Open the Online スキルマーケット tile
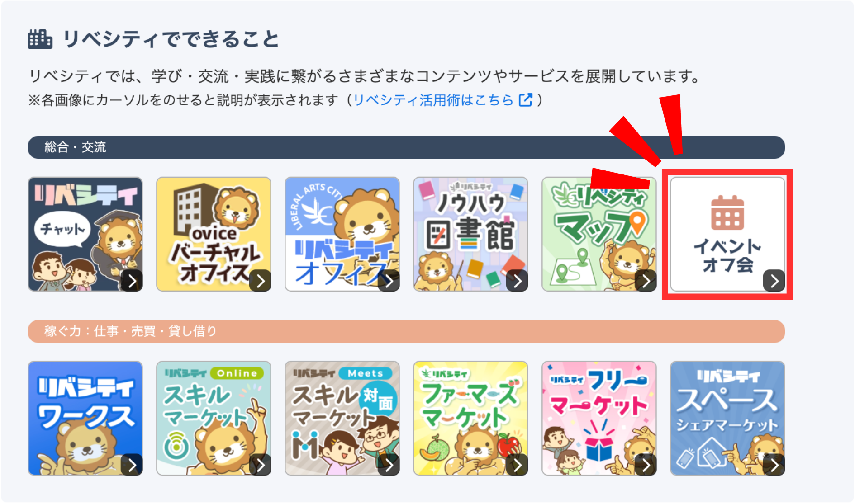The height and width of the screenshot is (504, 855). point(214,418)
